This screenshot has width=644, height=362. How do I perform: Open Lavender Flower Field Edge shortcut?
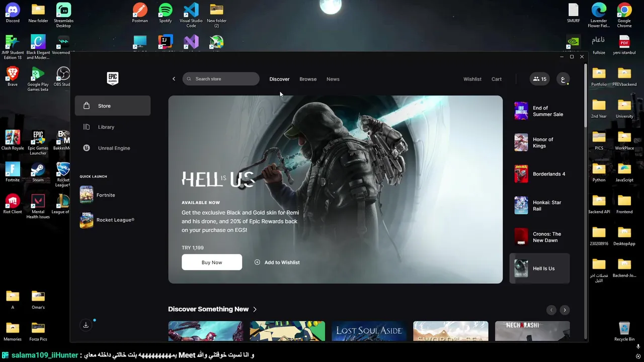[599, 15]
